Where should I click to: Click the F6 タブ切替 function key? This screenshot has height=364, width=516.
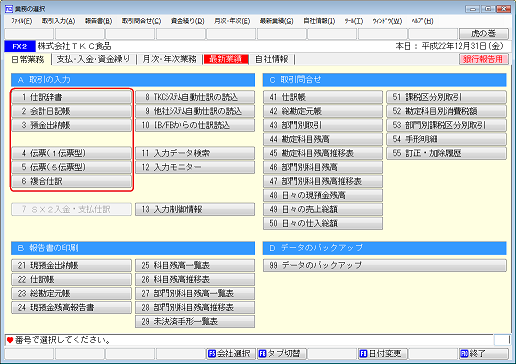pyautogui.click(x=281, y=353)
